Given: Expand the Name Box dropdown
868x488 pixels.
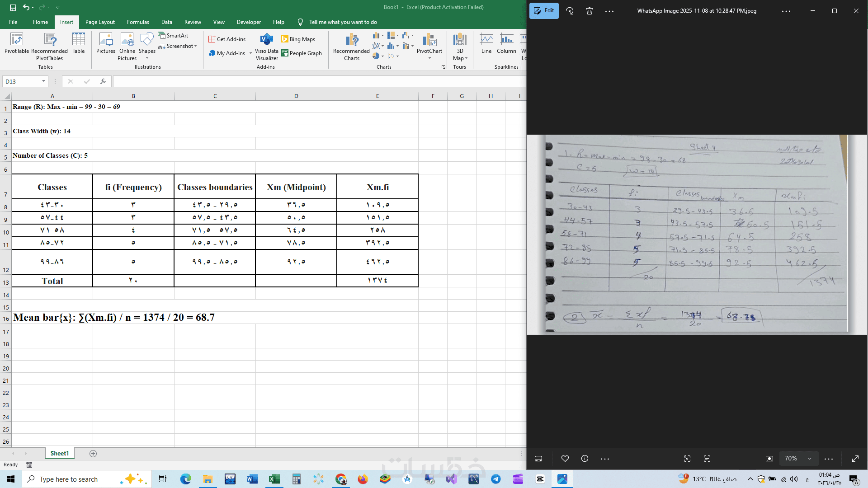Looking at the screenshot, I should click(43, 81).
